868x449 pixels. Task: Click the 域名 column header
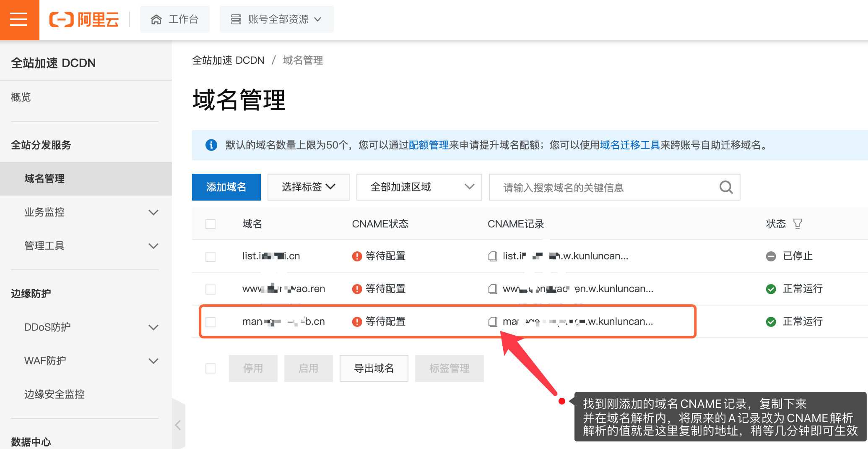[252, 224]
